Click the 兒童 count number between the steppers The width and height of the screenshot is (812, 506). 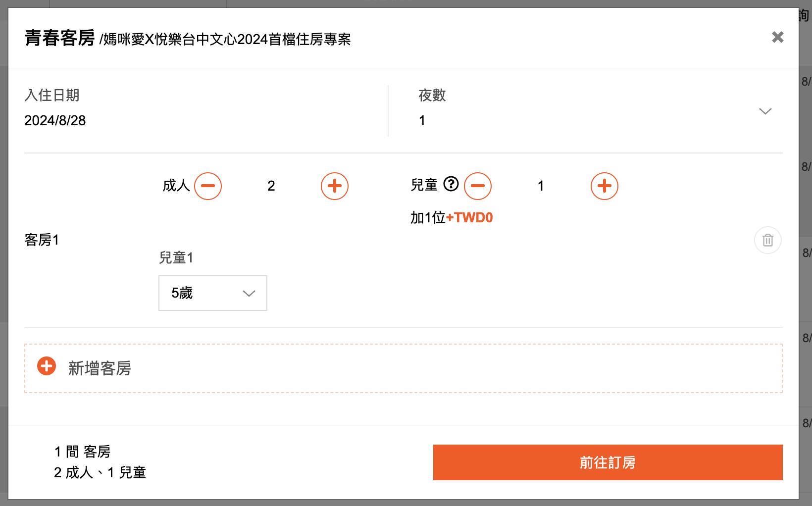[541, 186]
